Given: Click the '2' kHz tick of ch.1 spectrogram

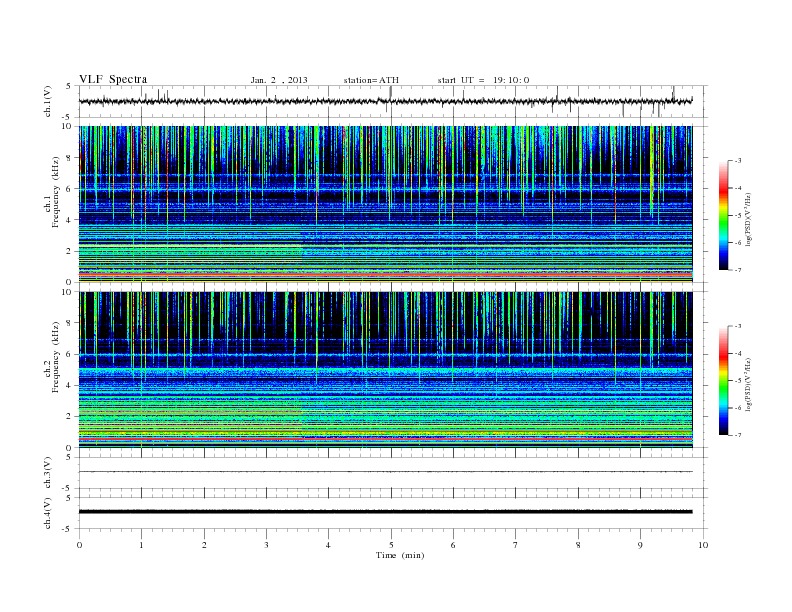Looking at the screenshot, I should tap(69, 251).
